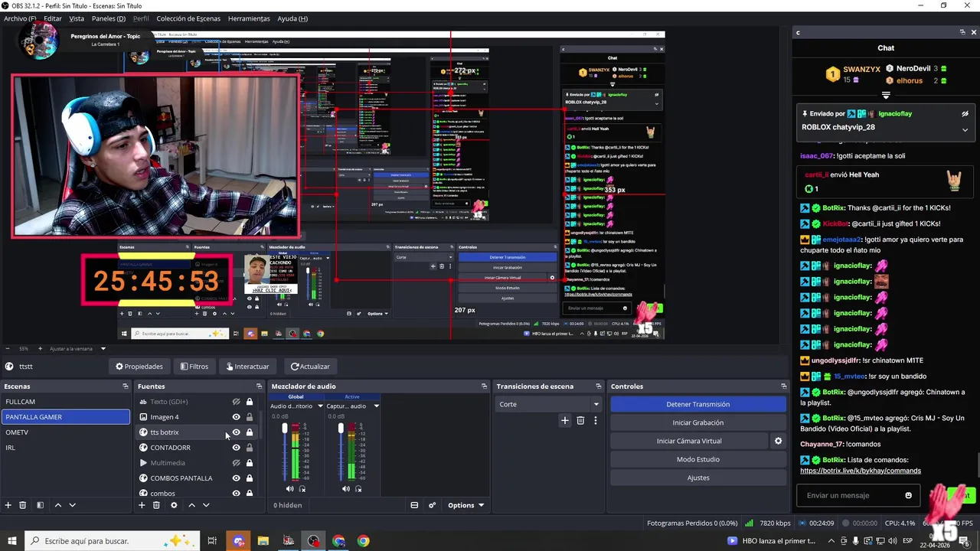Adjust Audio del escritorio volume fader
Viewport: 980px width, 551px height.
pos(285,429)
